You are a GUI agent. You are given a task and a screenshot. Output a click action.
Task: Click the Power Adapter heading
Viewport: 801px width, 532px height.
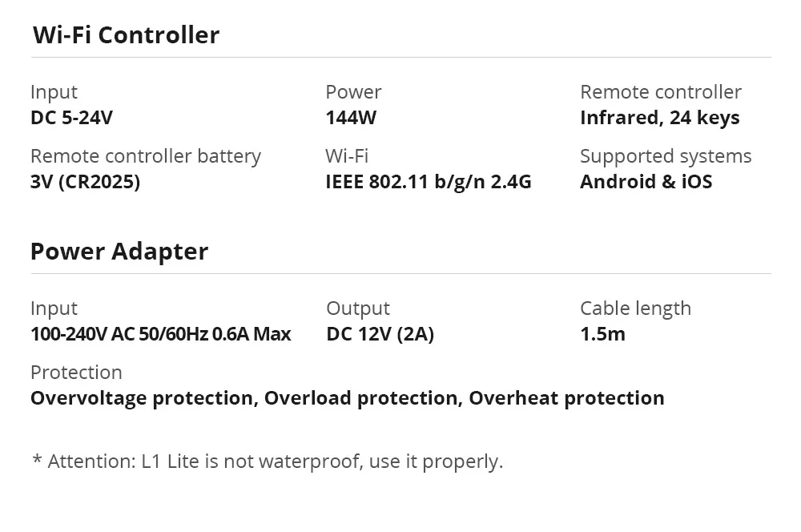[119, 252]
